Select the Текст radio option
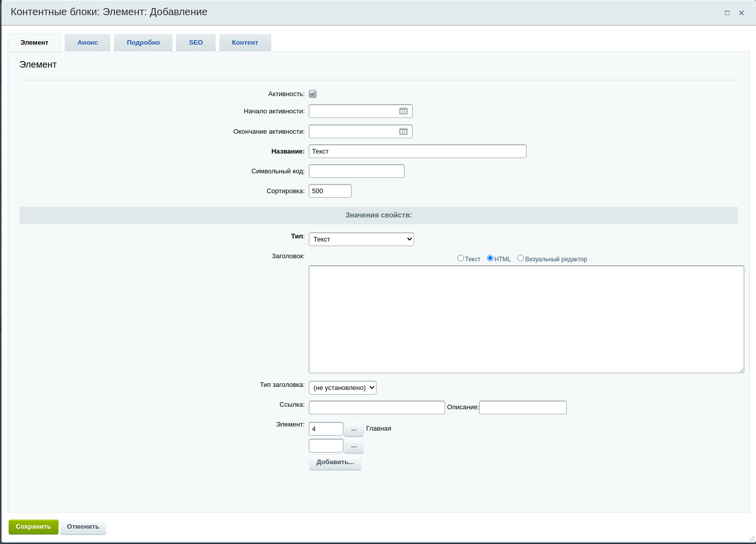 point(460,258)
